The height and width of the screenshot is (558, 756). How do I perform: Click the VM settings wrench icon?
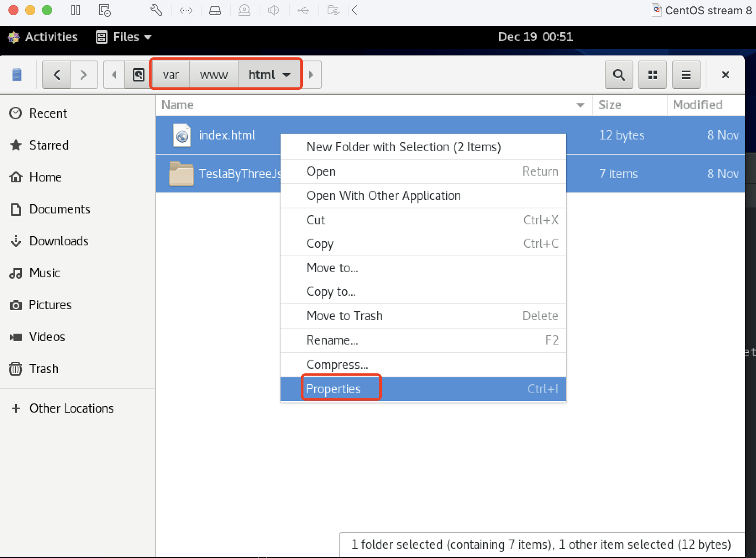pos(156,10)
